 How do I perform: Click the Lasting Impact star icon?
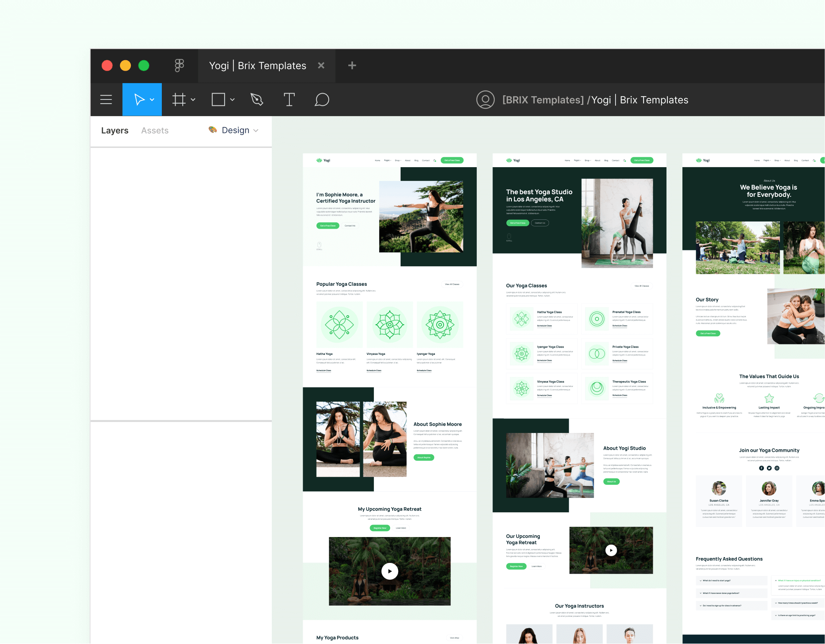point(769,398)
